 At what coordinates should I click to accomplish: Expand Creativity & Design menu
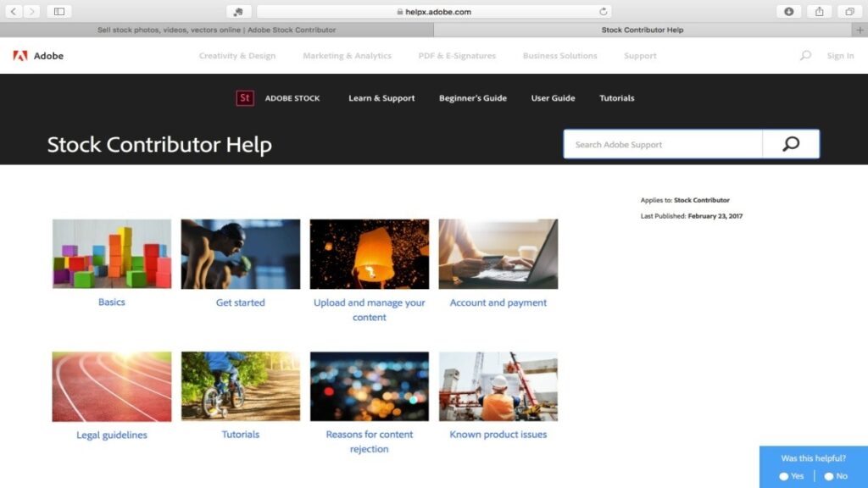tap(237, 56)
